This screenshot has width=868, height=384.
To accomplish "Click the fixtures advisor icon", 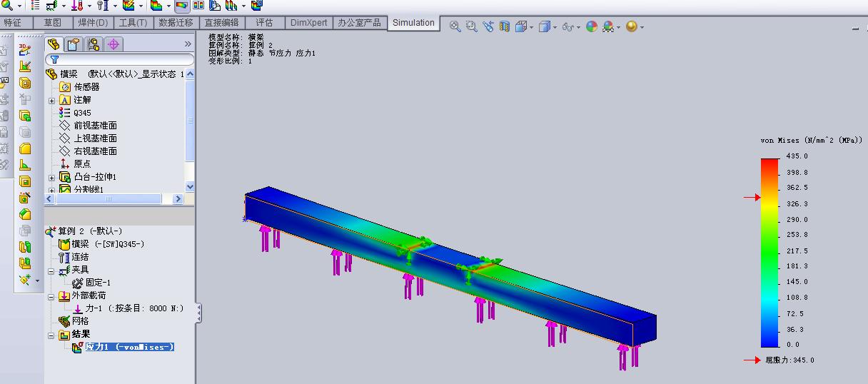I will 52,5.
